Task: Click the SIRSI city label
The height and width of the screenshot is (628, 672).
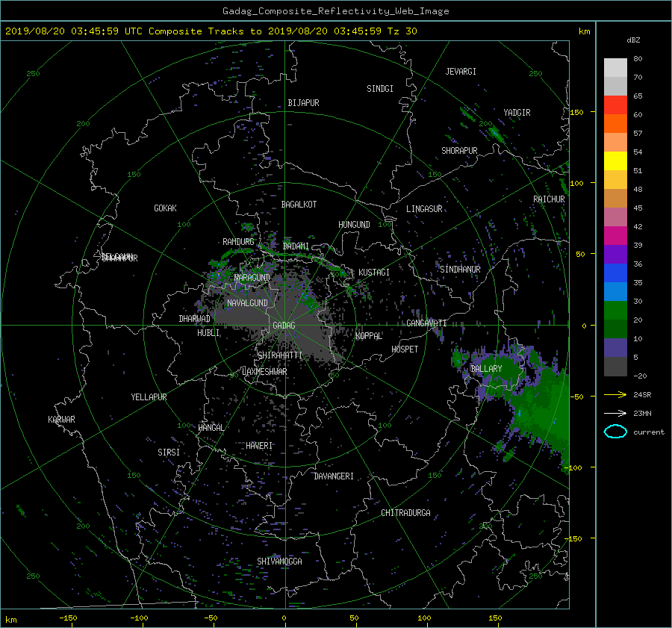Action: tap(169, 453)
